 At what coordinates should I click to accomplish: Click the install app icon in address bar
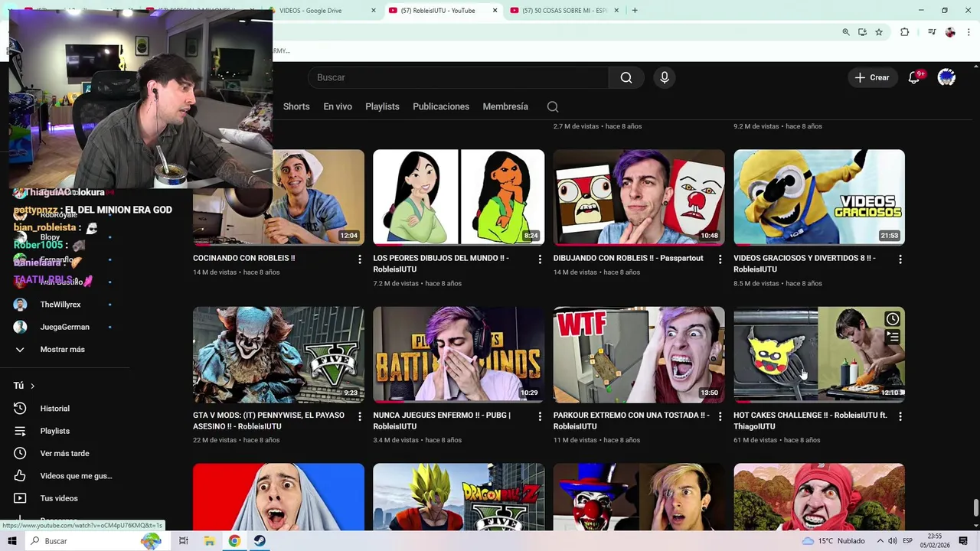coord(862,32)
